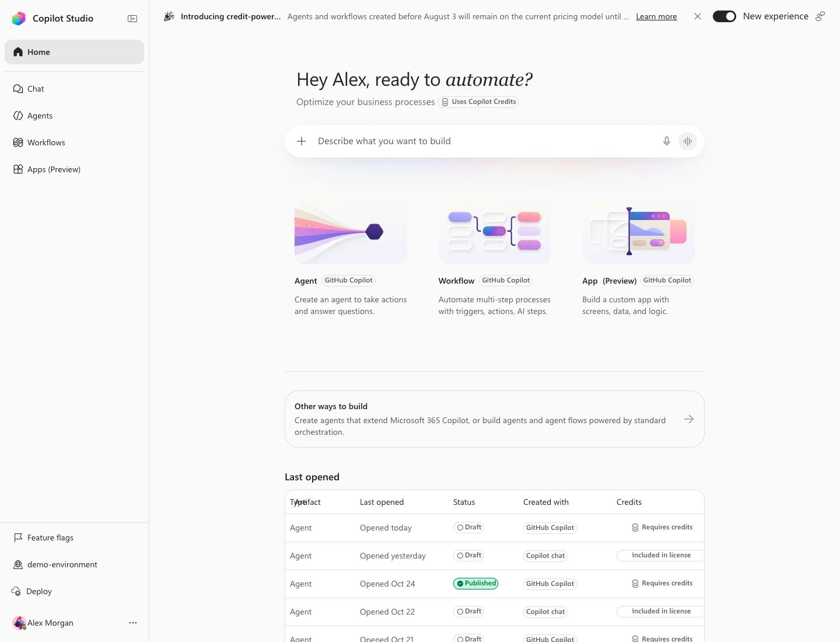Click the Uses Copilot Credits badge

(478, 102)
